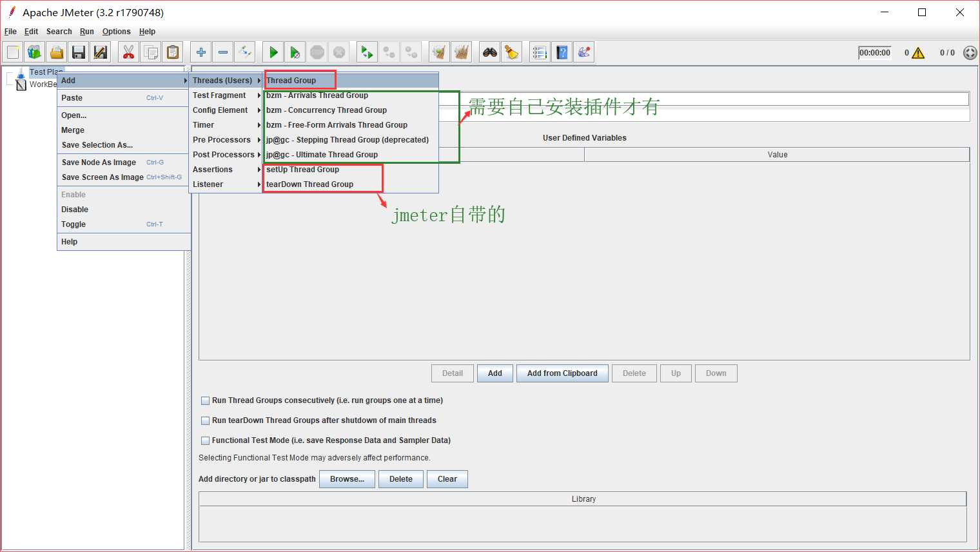Expand the Add submenu in context menu

124,81
